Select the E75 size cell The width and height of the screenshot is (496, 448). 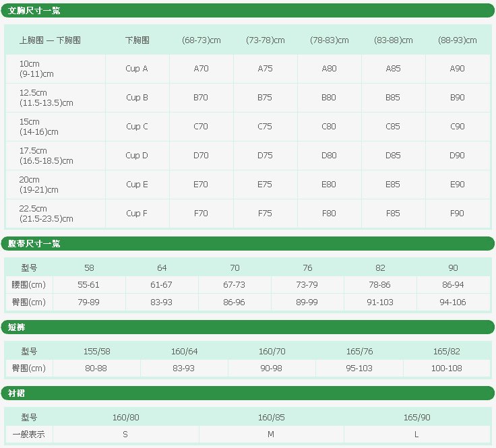click(x=265, y=185)
